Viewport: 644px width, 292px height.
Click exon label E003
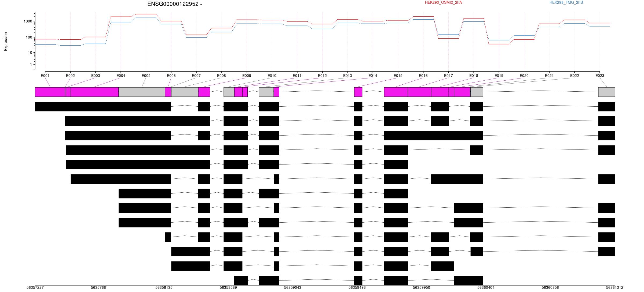[96, 76]
